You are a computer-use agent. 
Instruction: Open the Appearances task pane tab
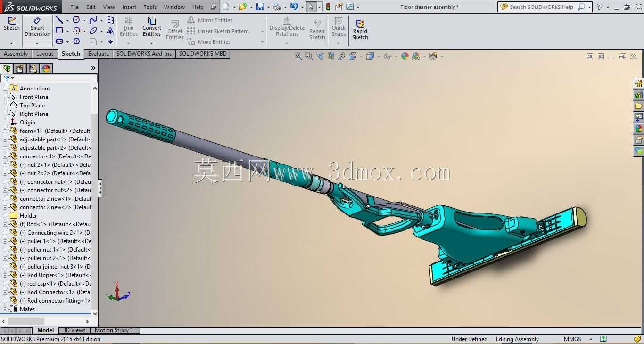(638, 129)
